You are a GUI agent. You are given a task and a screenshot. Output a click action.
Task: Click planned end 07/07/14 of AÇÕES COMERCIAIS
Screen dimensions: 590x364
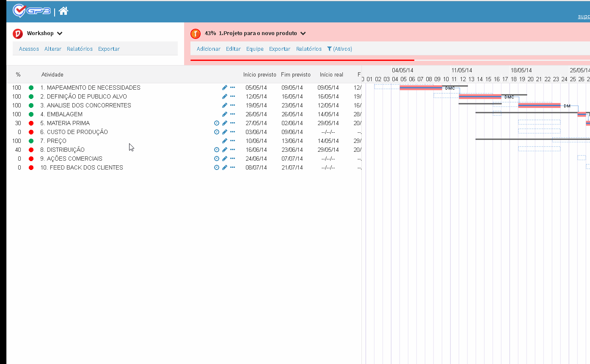pyautogui.click(x=292, y=159)
